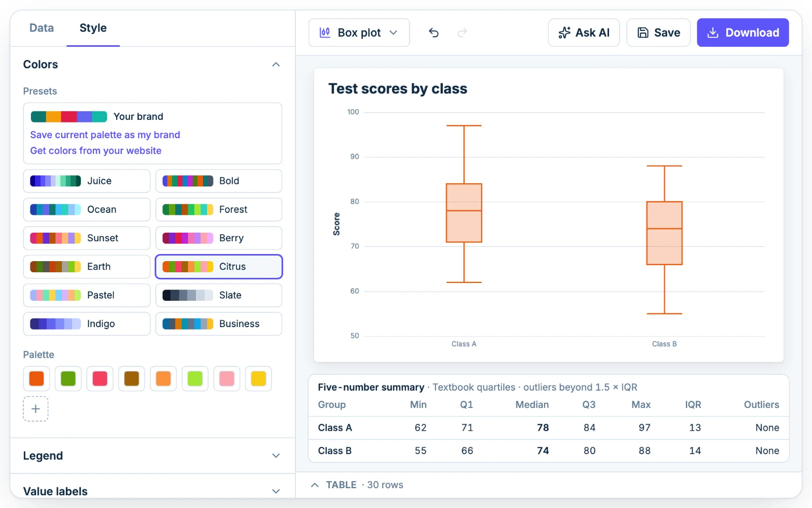Click the Class A median value 78
Screen dimensions: 812x508
point(543,428)
